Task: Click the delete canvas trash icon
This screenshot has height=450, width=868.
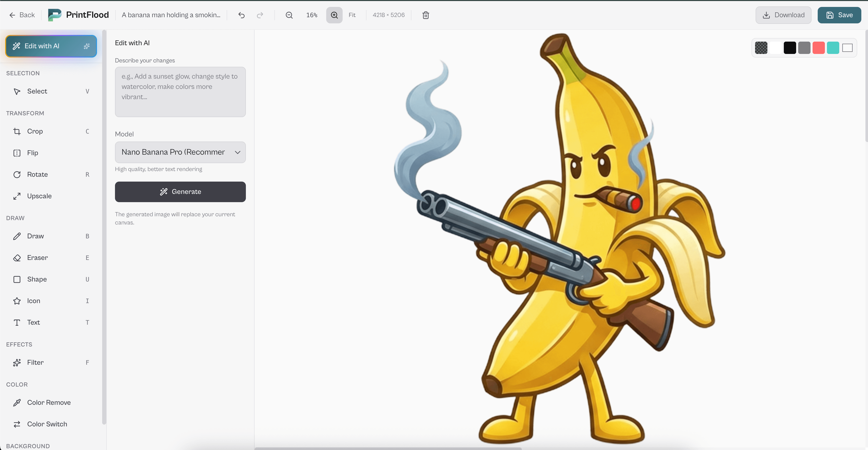Action: coord(426,15)
